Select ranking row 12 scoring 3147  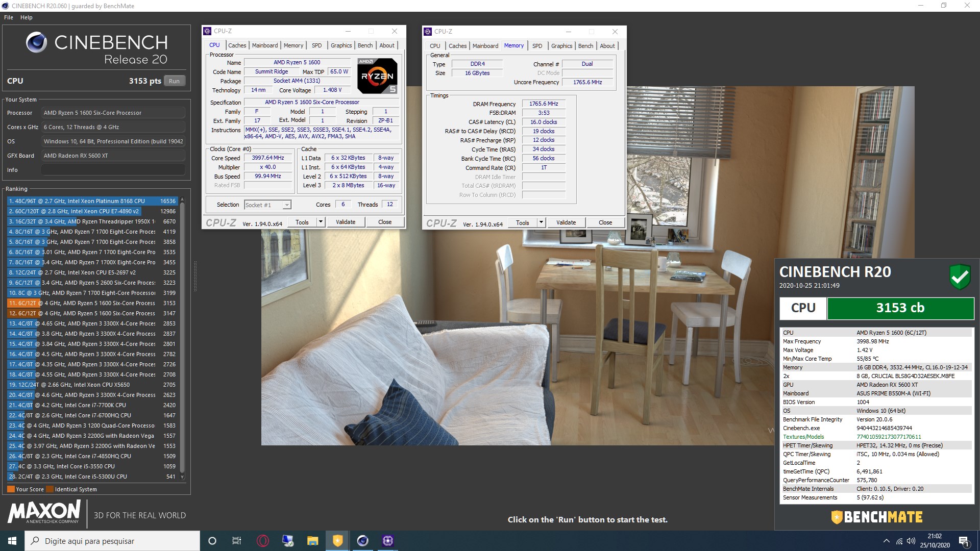pos(92,313)
